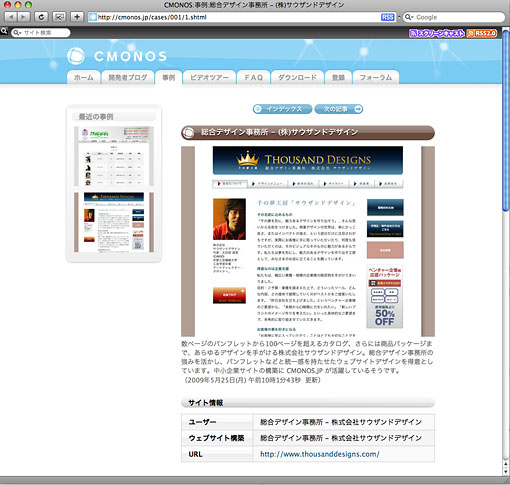Image resolution: width=510 pixels, height=485 pixels.
Task: Go back with the browser back arrow
Action: pyautogui.click(x=11, y=17)
